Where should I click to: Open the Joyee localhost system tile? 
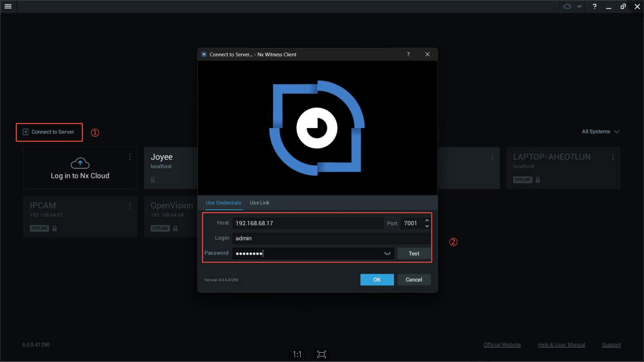(171, 168)
